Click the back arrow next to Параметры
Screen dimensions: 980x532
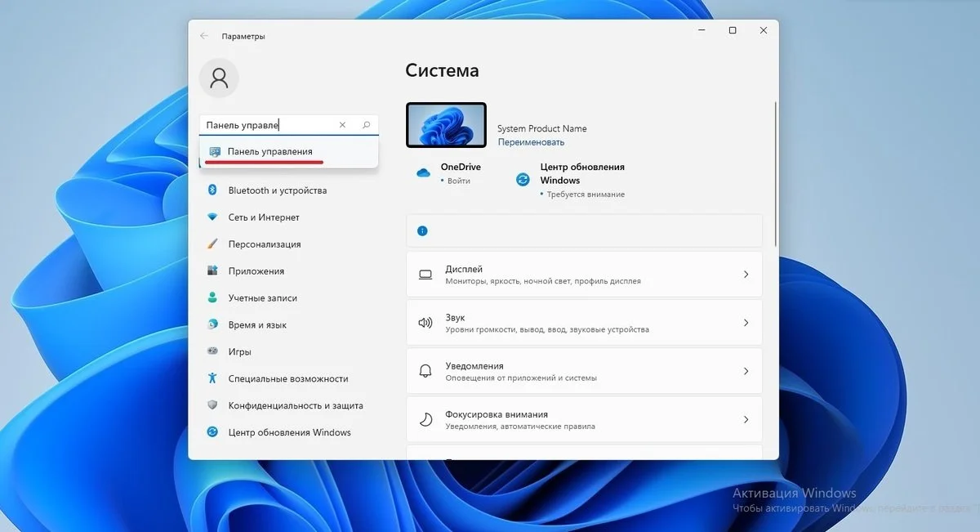204,36
